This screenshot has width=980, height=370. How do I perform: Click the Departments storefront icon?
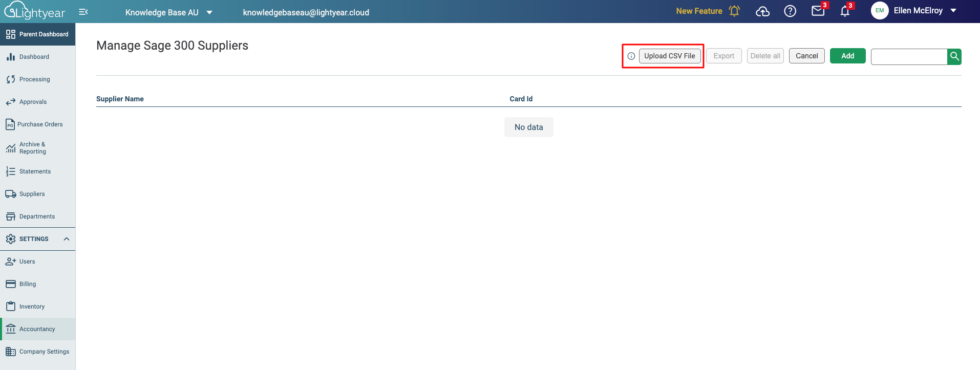[x=11, y=216]
